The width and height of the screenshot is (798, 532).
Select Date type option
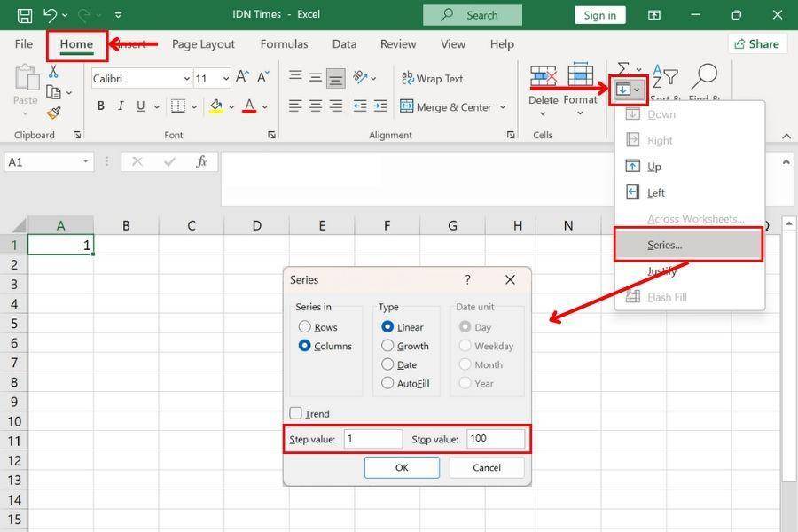(387, 364)
